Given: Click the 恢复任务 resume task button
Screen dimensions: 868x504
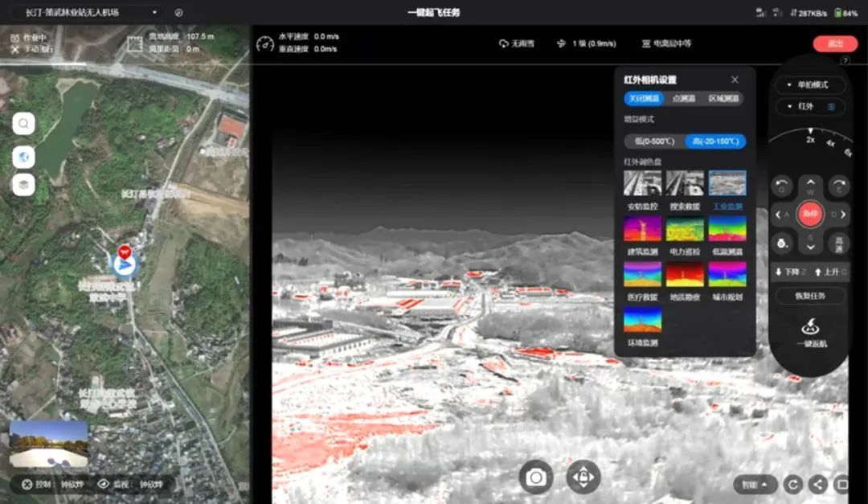Looking at the screenshot, I should pos(810,296).
